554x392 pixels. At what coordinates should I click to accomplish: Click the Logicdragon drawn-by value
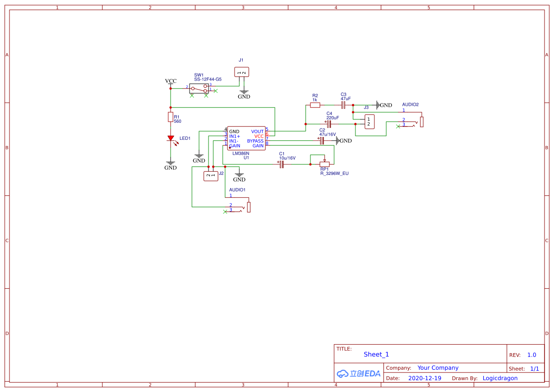click(500, 378)
